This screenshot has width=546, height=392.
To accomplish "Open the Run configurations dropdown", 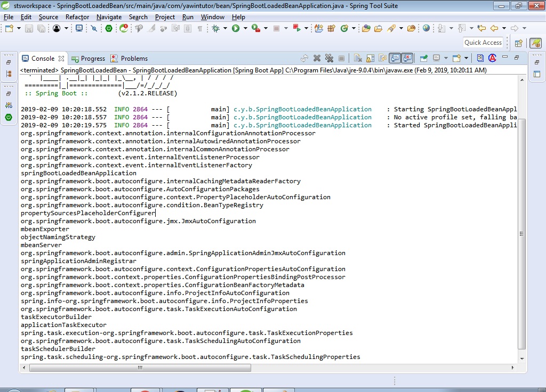I will tap(245, 28).
